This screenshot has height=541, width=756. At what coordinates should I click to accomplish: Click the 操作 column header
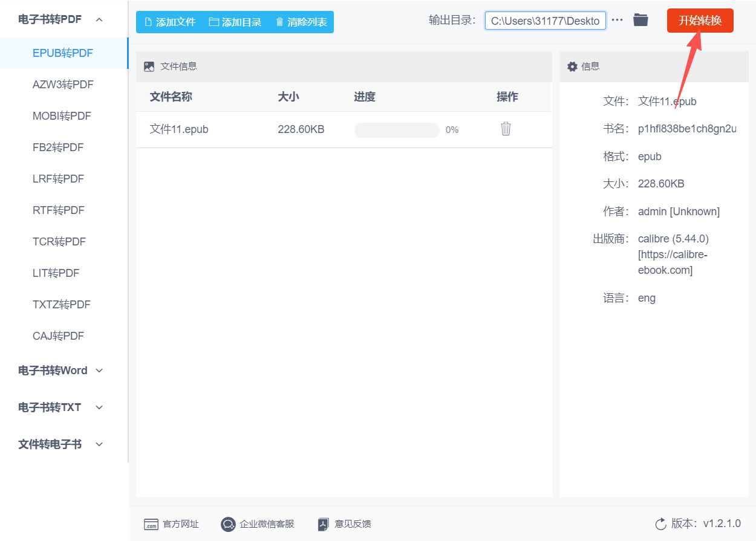click(507, 97)
